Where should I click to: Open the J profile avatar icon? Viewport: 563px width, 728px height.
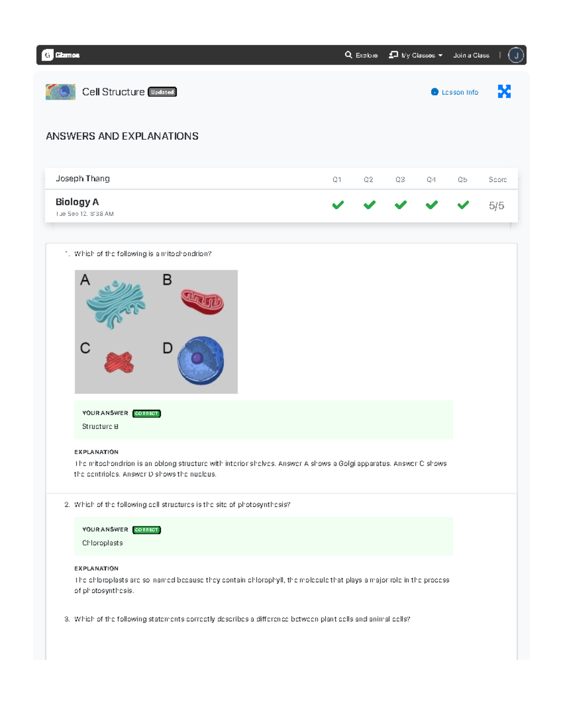click(x=516, y=55)
